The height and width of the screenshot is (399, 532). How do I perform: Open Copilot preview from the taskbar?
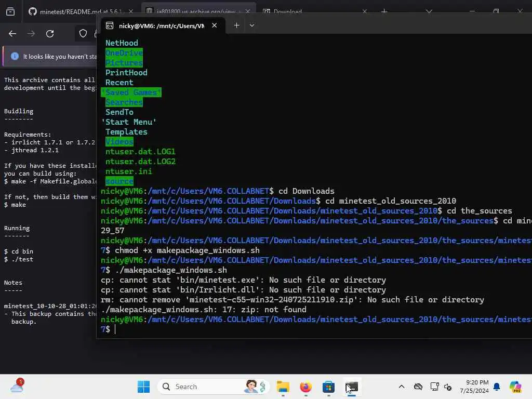click(515, 387)
